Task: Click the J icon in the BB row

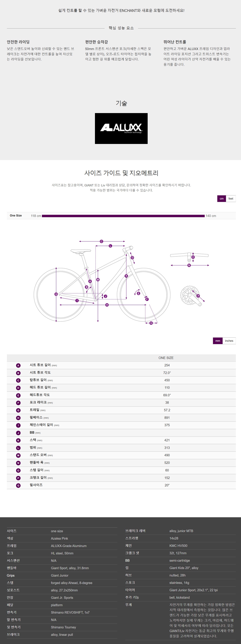Action: (18, 433)
